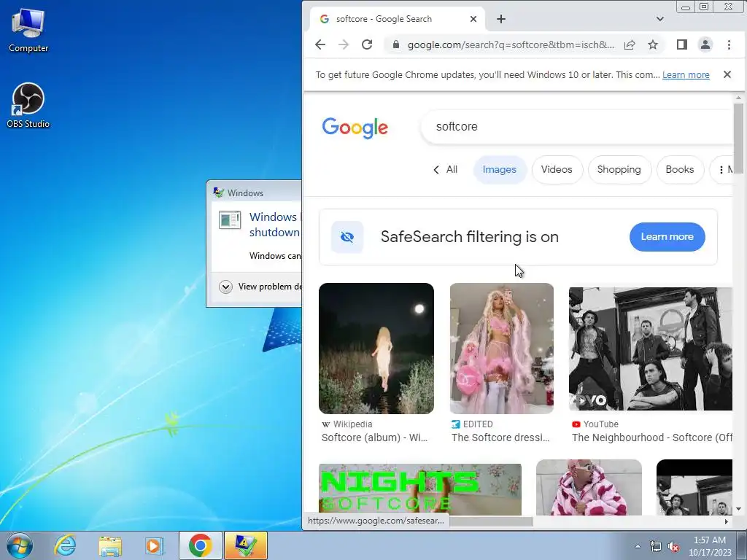The image size is (747, 560).
Task: Select the Images filter tab
Action: (x=499, y=169)
